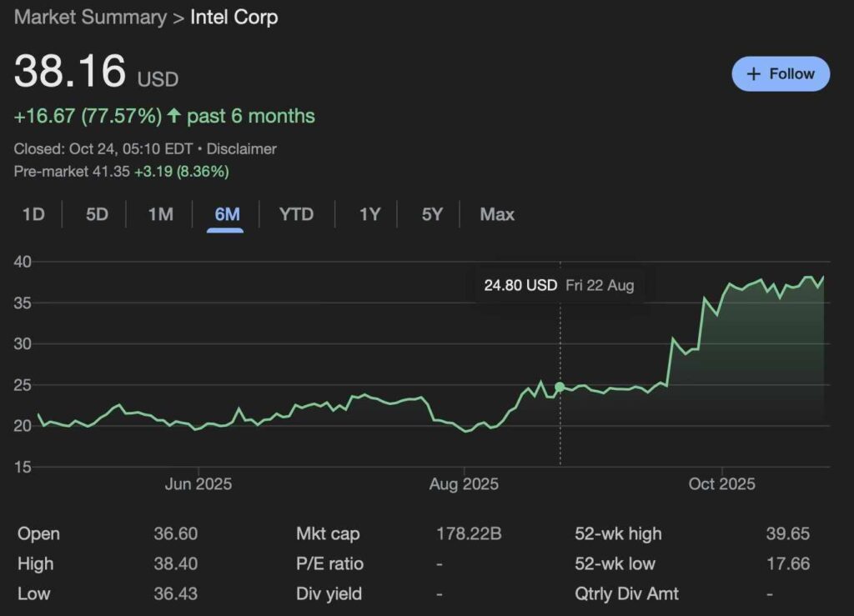Click the Intel Corp title text
This screenshot has width=854, height=616.
[x=234, y=17]
